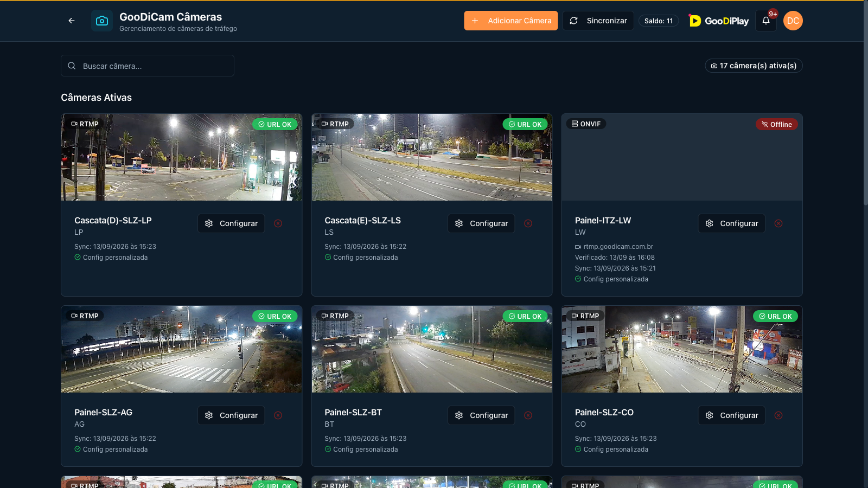868x488 pixels.
Task: Click the 17 câmera(s) ativa(s) counter
Action: tap(754, 66)
